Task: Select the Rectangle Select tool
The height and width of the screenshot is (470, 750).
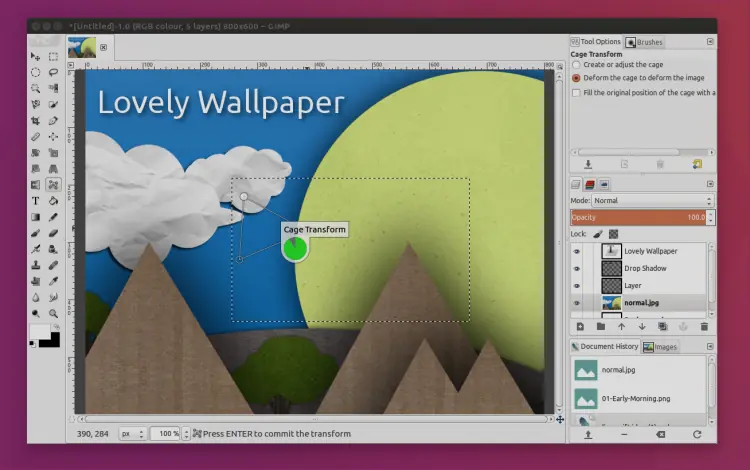Action: coord(53,57)
